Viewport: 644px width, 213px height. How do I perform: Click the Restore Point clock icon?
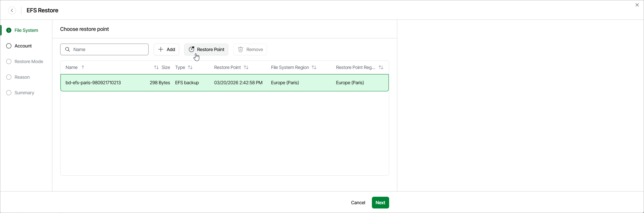(191, 49)
